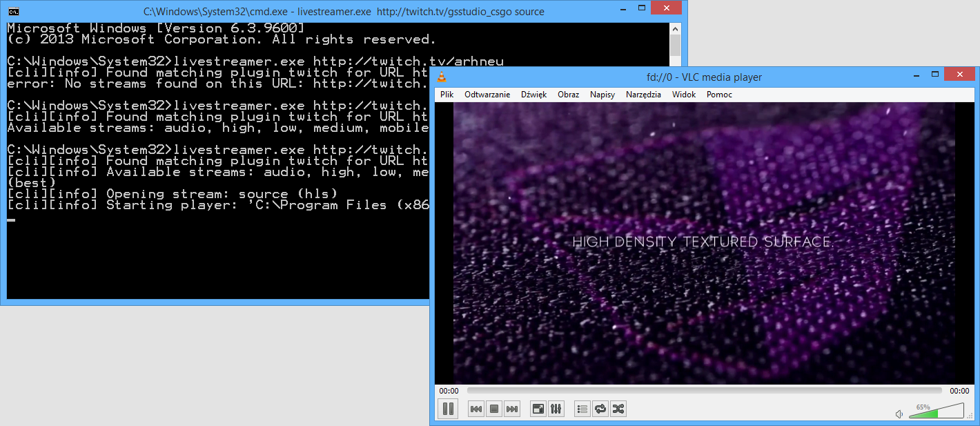This screenshot has width=980, height=426.
Task: Toggle shuffle random playback in VLC
Action: coord(618,409)
